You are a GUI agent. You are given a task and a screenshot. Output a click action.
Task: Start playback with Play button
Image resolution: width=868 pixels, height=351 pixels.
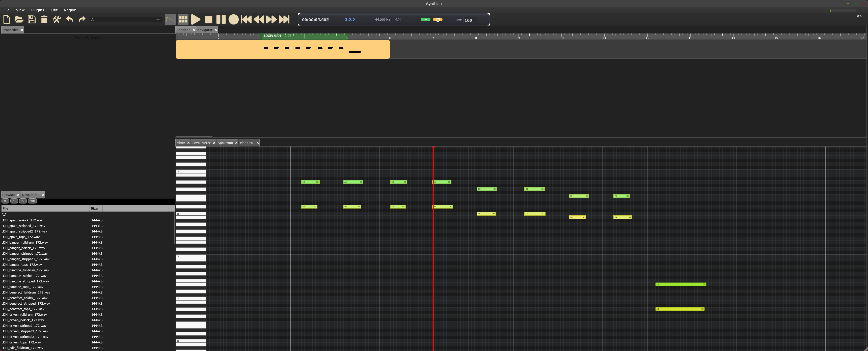pyautogui.click(x=196, y=19)
